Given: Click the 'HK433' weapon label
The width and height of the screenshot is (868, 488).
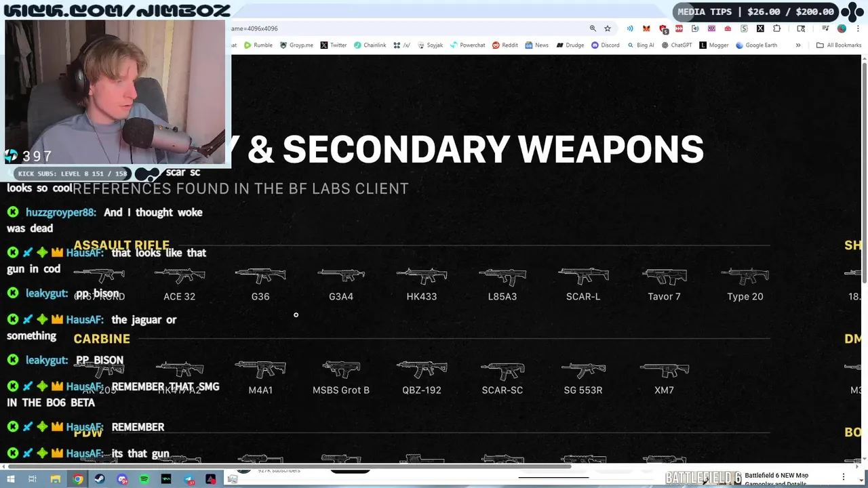Looking at the screenshot, I should (x=422, y=296).
